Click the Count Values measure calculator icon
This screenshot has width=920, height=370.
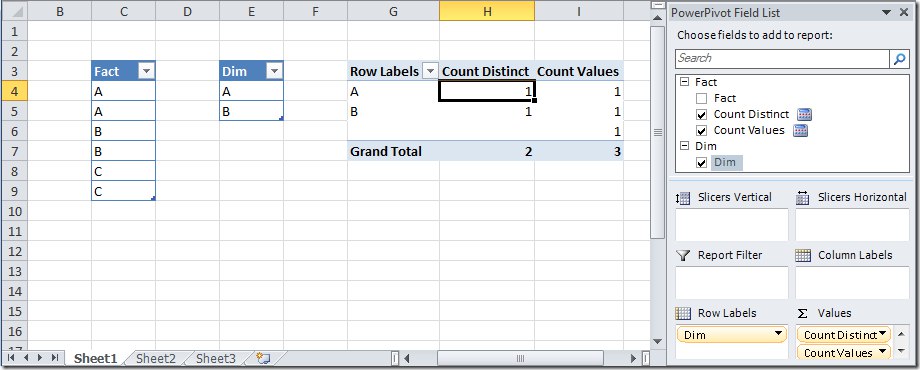pyautogui.click(x=800, y=130)
